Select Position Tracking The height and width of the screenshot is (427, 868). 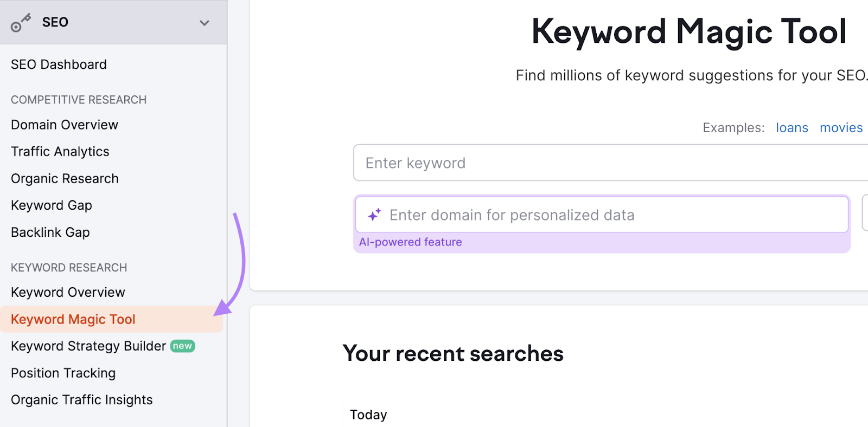[63, 373]
